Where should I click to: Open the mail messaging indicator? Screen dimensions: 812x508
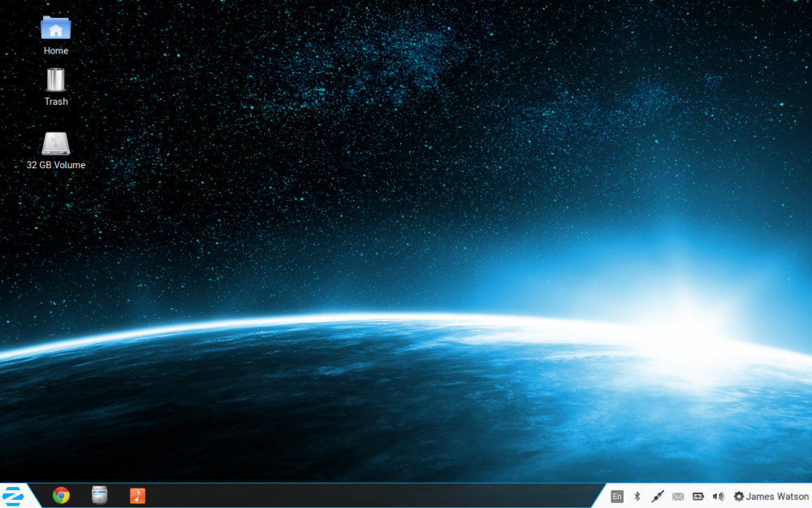[678, 497]
